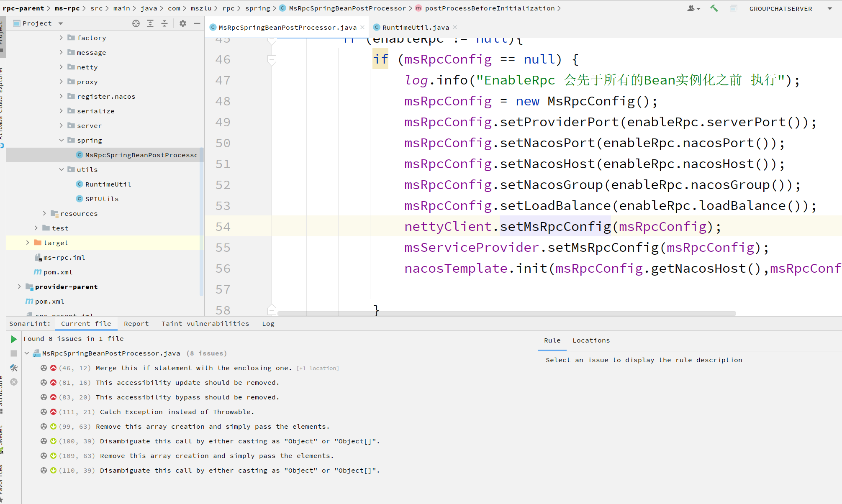Expand the register.nacos folder
Image resolution: width=842 pixels, height=504 pixels.
[x=61, y=96]
